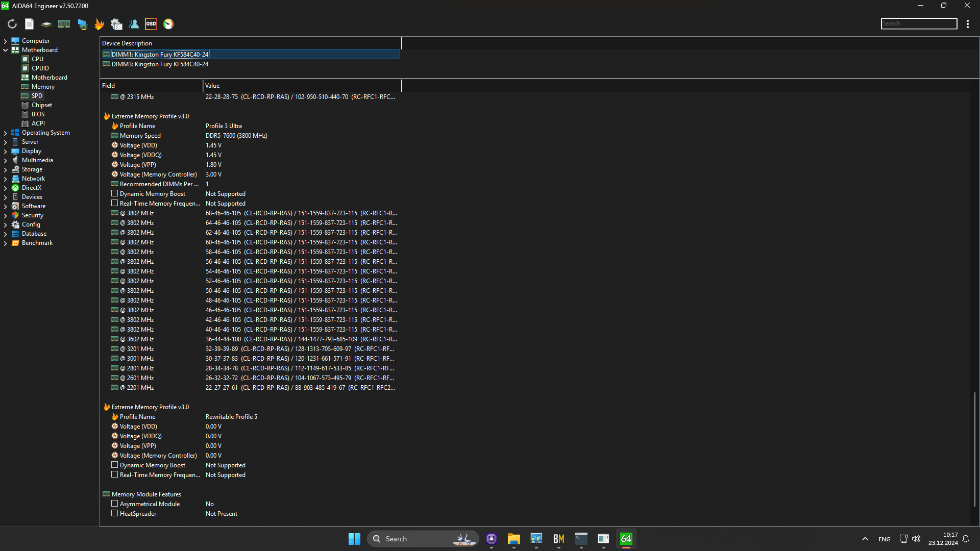Click the Software icon in the tree
980x551 pixels.
15,206
